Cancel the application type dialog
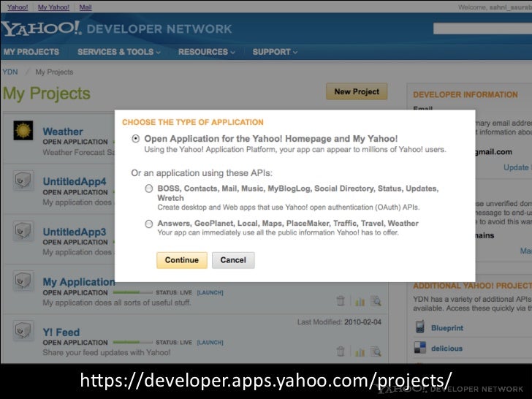The width and height of the screenshot is (532, 399). tap(233, 260)
